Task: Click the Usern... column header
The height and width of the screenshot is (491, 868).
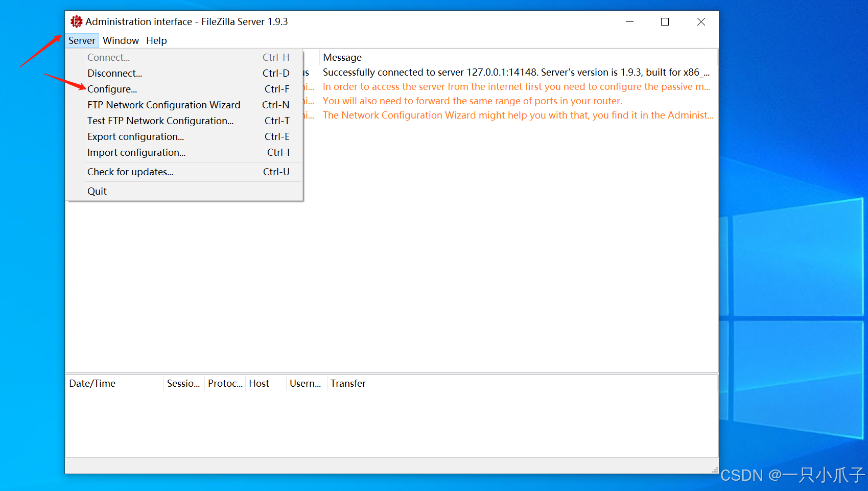Action: (307, 383)
